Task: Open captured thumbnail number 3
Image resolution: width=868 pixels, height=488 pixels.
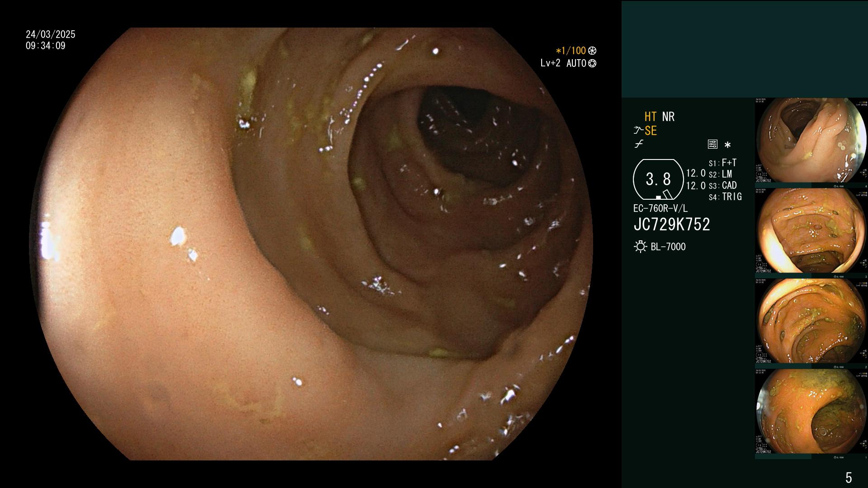Action: pos(811,233)
